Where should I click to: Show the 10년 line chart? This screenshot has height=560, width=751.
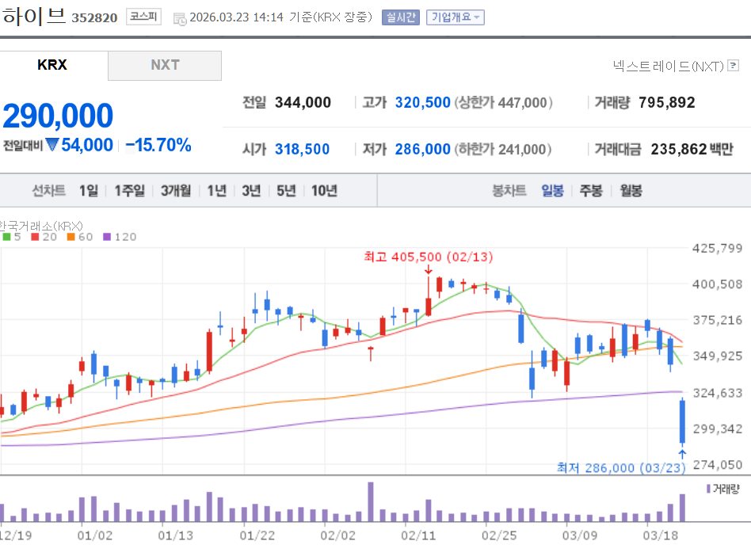[324, 191]
